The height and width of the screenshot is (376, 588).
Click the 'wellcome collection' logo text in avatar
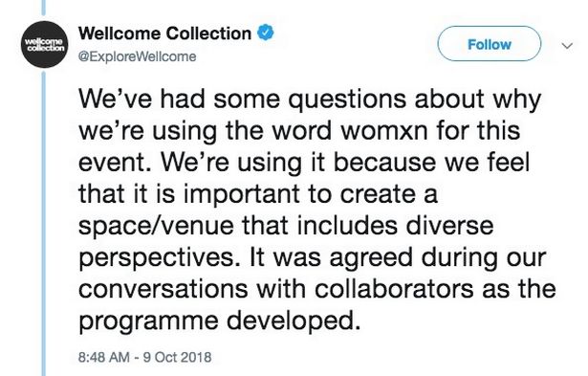pos(44,44)
